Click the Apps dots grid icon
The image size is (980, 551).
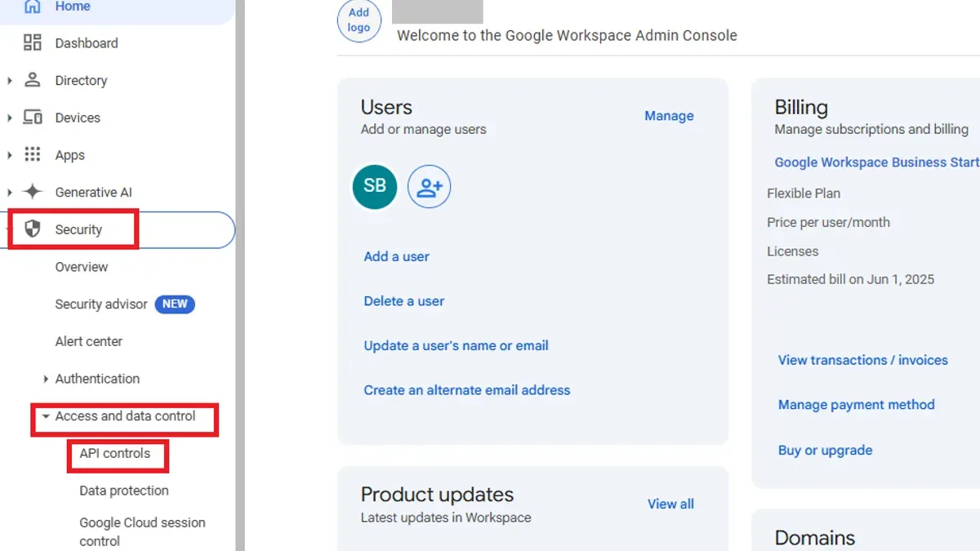pyautogui.click(x=33, y=154)
